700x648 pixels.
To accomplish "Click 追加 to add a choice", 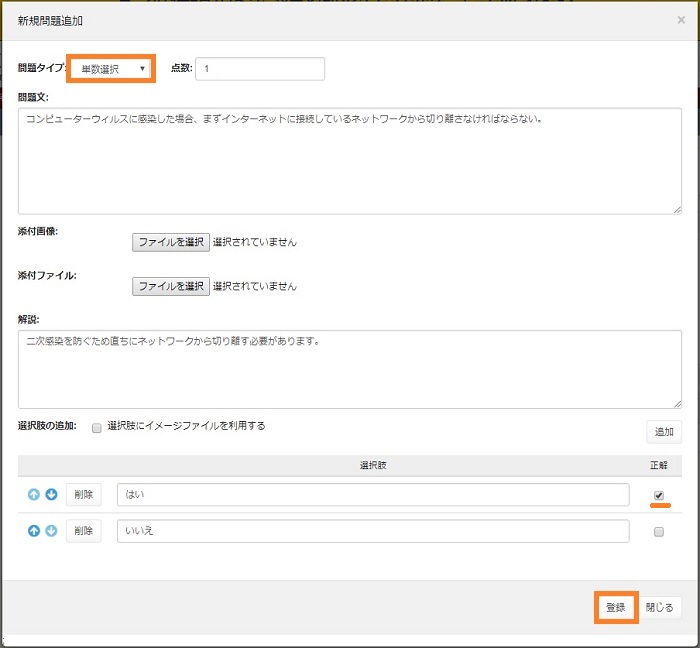I will click(x=663, y=431).
